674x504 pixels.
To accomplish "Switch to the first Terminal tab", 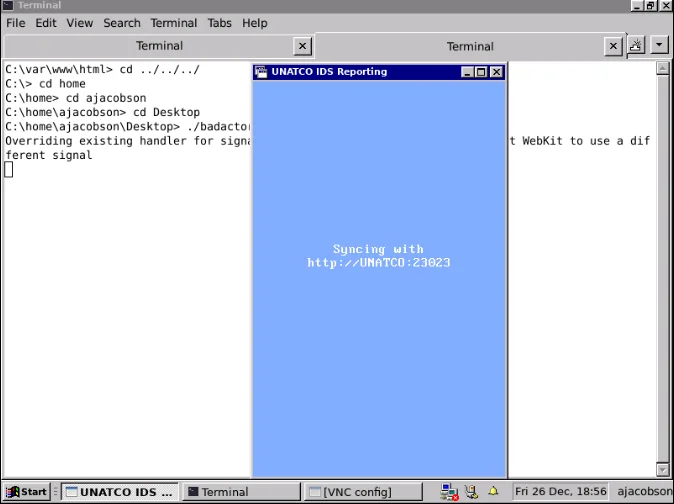I will tap(159, 46).
